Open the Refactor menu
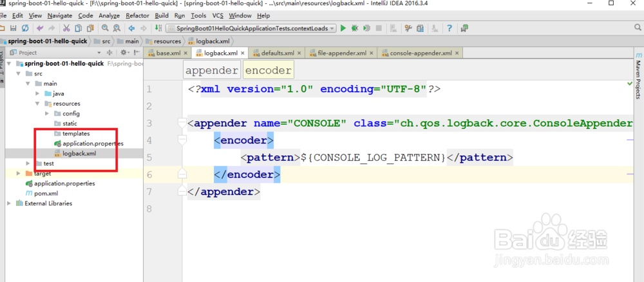Viewport: 644px width, 282px height. click(137, 15)
